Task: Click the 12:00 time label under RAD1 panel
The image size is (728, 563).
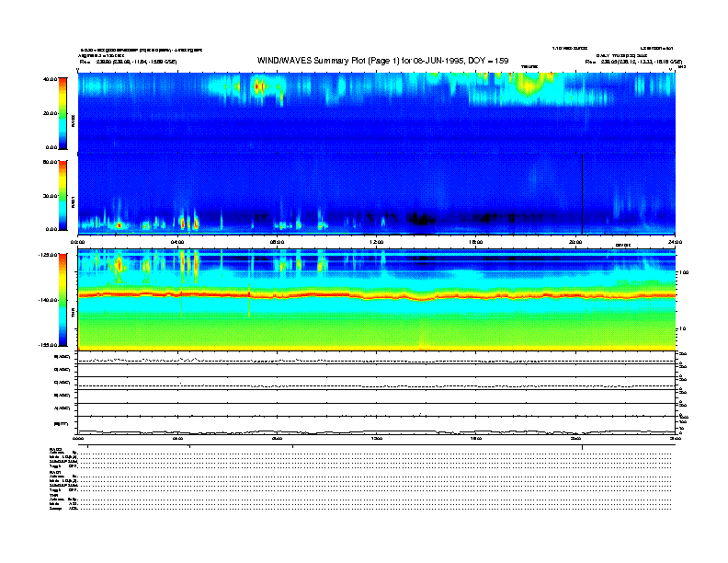Action: pos(377,242)
